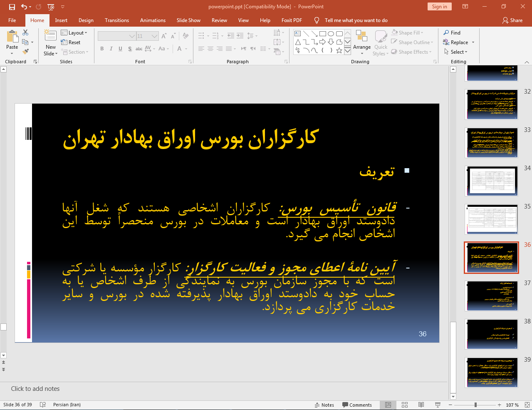532x410 pixels.
Task: Start slideshow from beginning icon in title bar
Action: (x=51, y=7)
